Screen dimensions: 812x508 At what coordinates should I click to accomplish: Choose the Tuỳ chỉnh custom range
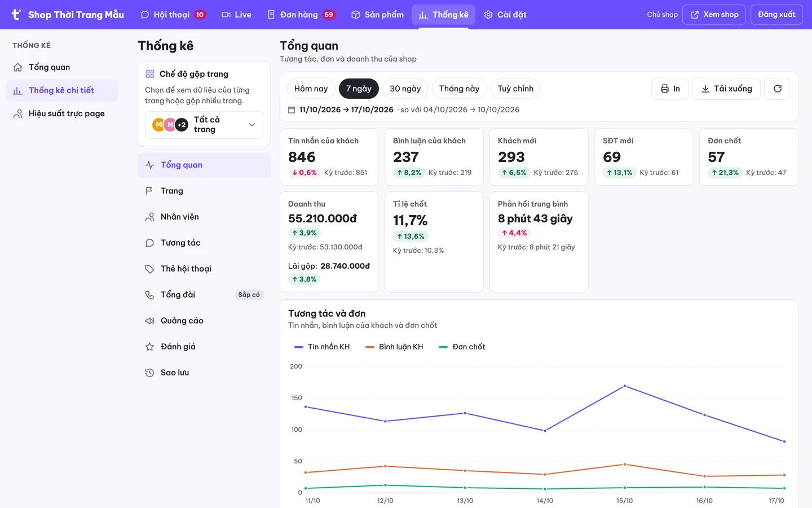[x=515, y=89]
